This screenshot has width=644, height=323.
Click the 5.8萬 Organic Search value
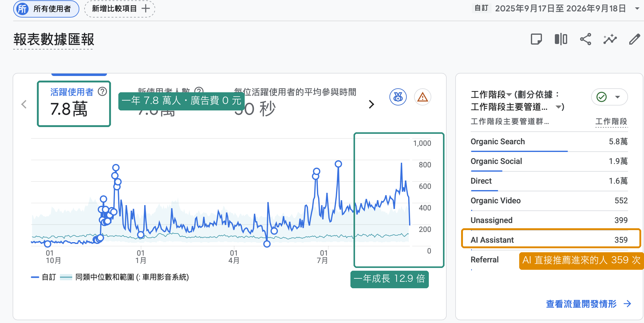point(618,142)
